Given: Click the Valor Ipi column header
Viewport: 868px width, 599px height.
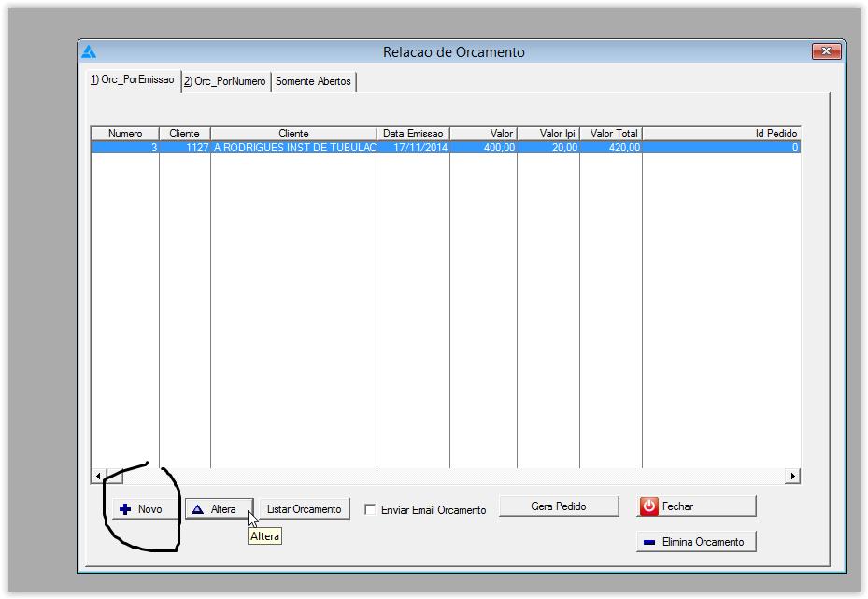Looking at the screenshot, I should point(548,134).
